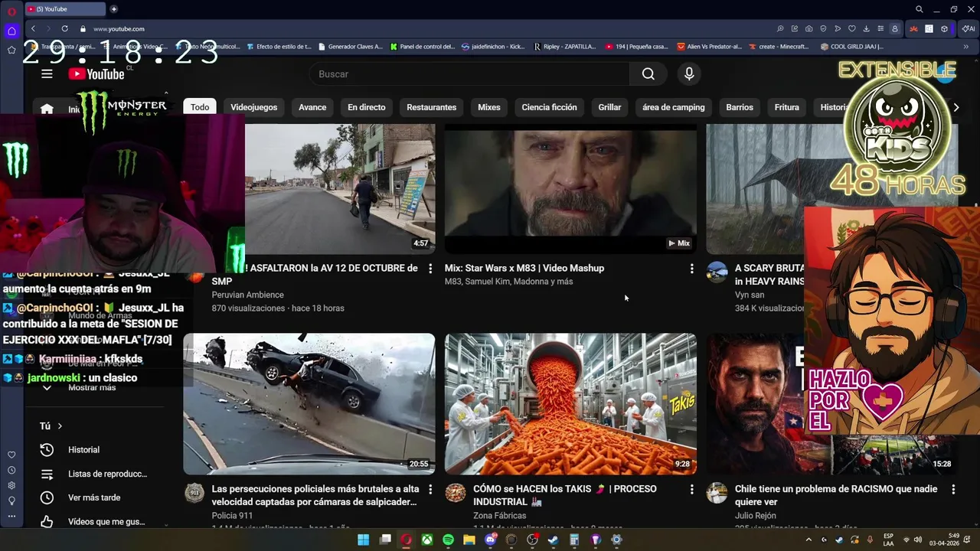
Task: Open a new tab with the plus button
Action: pyautogui.click(x=114, y=9)
